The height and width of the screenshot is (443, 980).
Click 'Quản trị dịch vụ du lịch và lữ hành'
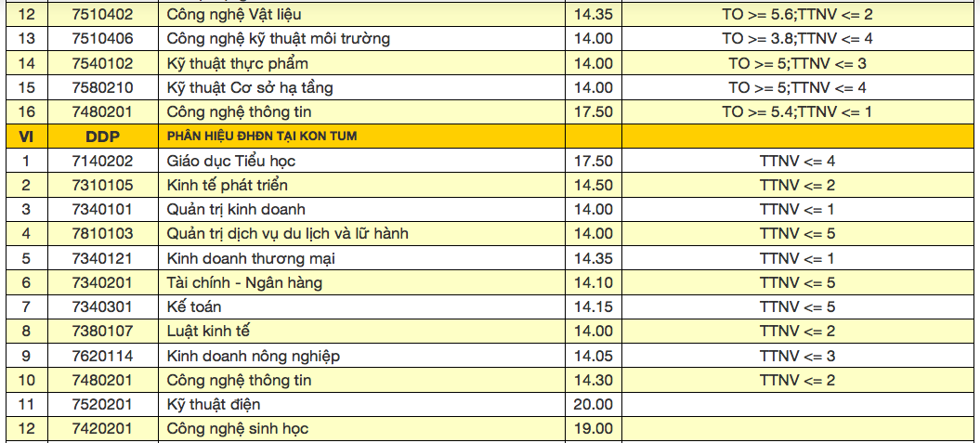[287, 233]
